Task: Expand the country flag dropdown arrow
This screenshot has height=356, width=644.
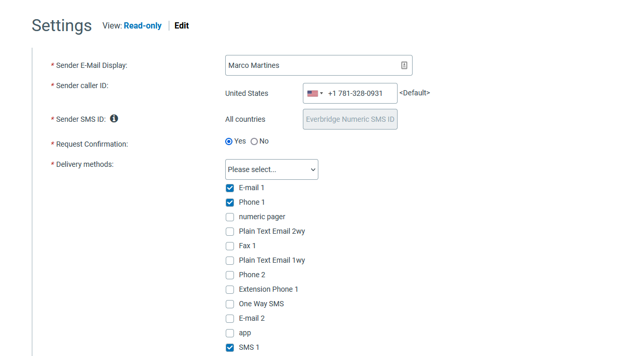Action: (x=321, y=93)
